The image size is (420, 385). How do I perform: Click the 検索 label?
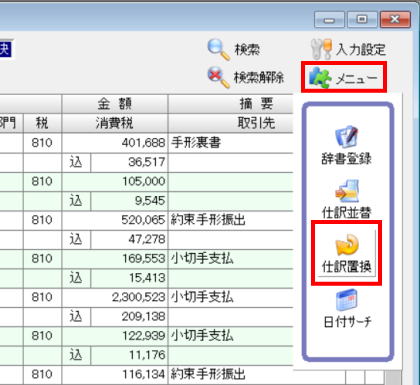(x=247, y=50)
